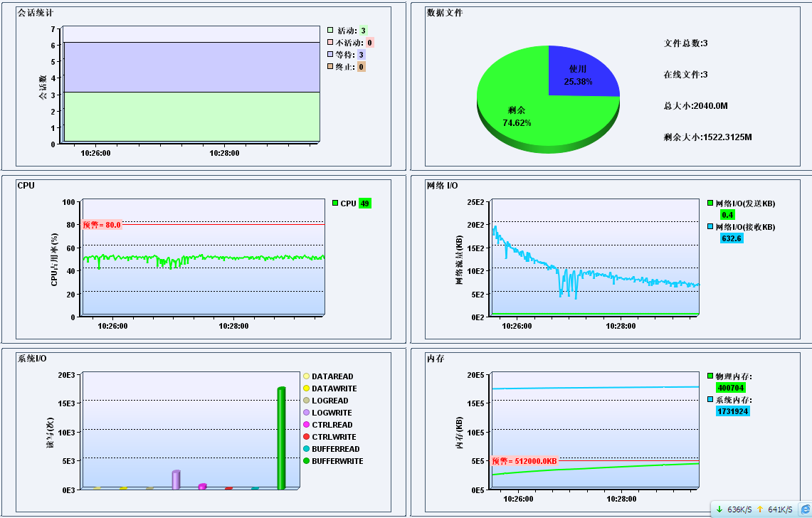Click the LOGWRITE legend marker
The width and height of the screenshot is (812, 518).
click(307, 413)
